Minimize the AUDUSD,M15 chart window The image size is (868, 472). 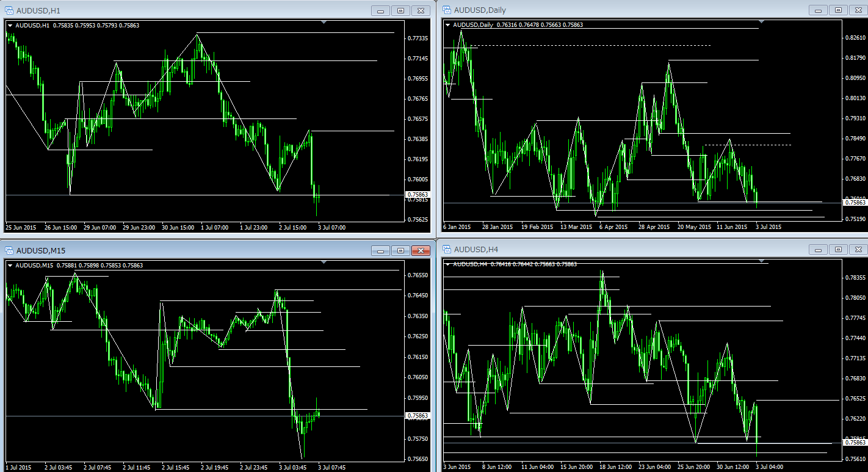[381, 250]
